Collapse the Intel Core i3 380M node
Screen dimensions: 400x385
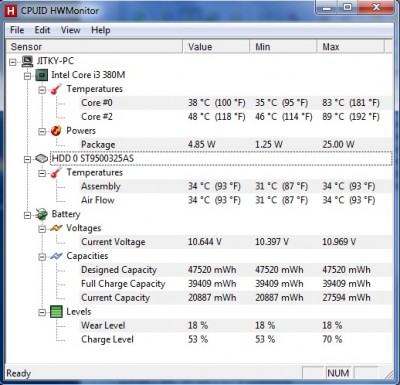pos(27,76)
